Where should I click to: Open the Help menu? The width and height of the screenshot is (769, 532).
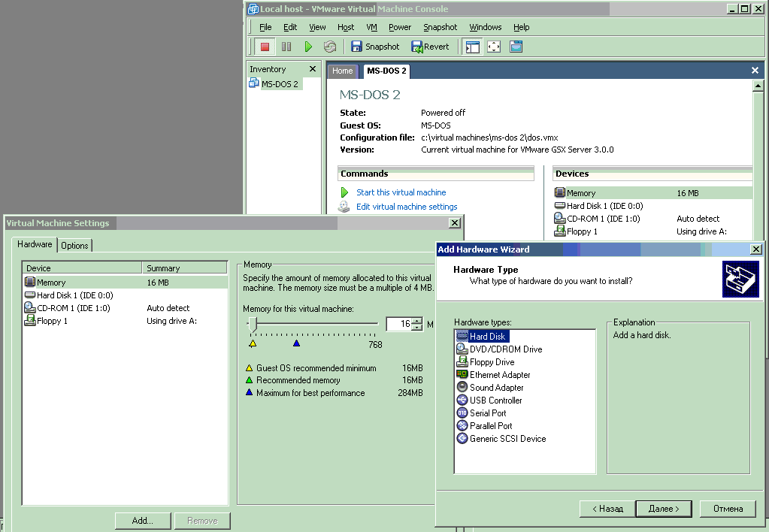click(522, 27)
